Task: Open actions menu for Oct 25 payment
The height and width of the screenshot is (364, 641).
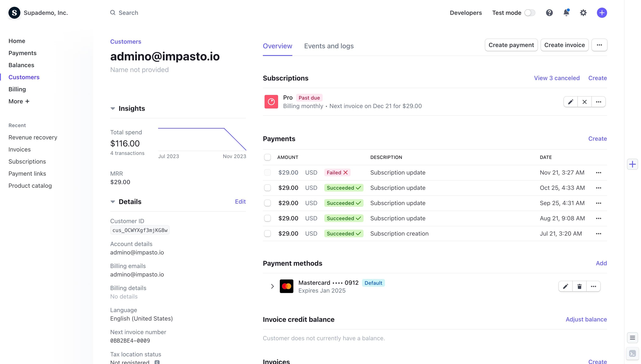Action: tap(598, 188)
